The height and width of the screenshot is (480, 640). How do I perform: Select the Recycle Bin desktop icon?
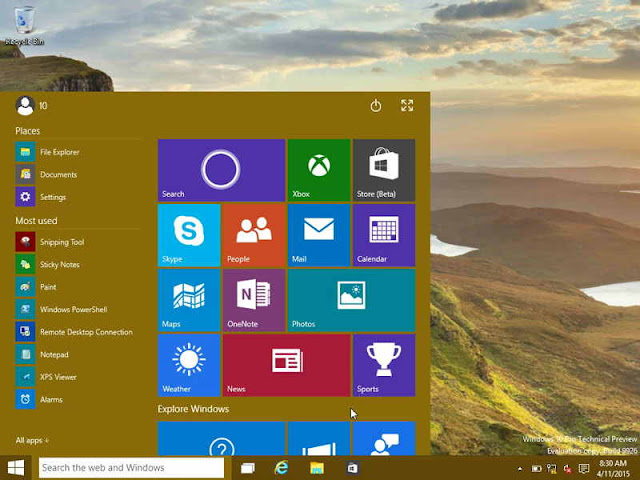(24, 24)
